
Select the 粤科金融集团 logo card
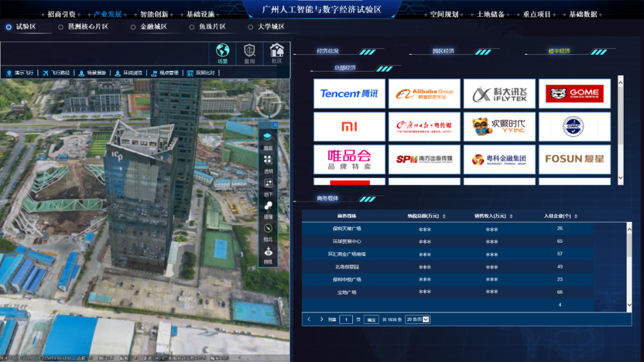point(500,159)
